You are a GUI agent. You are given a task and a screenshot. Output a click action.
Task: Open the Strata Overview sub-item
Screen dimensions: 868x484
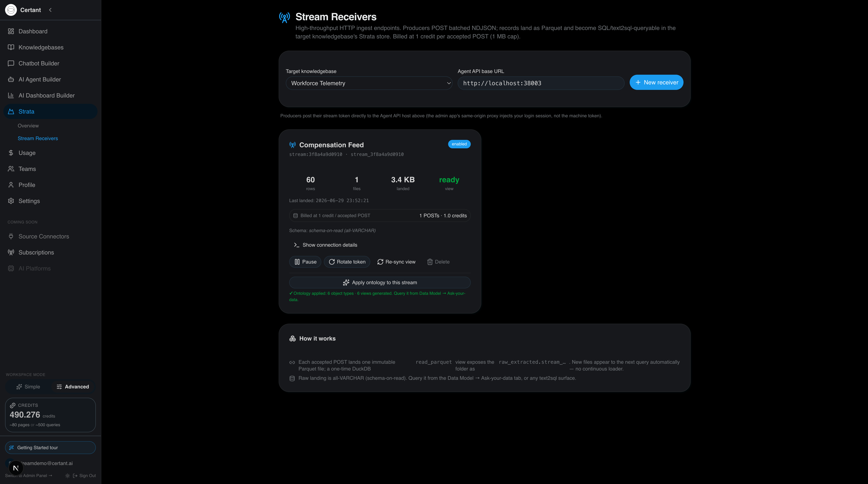point(28,126)
